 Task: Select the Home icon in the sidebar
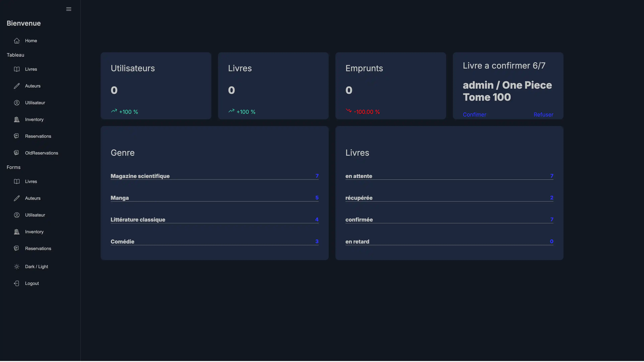[x=17, y=40]
